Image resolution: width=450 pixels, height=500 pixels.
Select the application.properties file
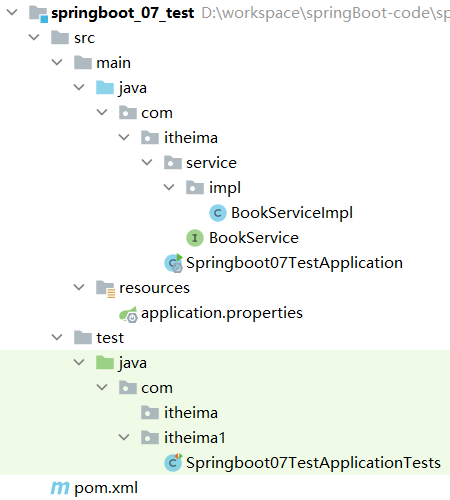222,313
